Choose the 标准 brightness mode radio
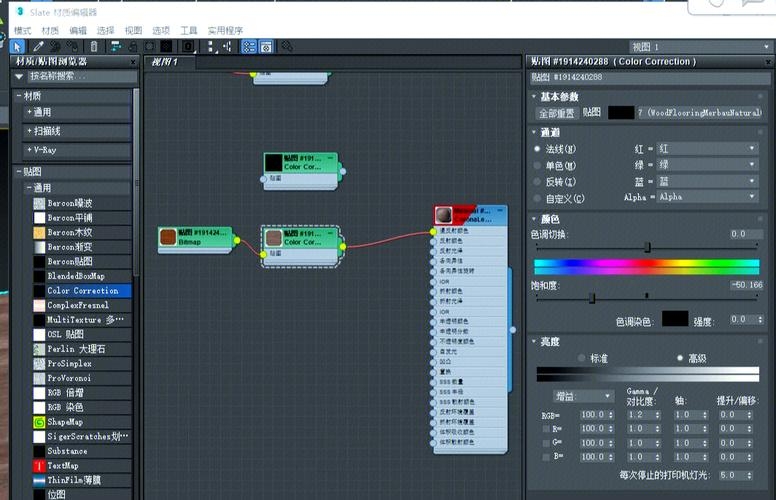Viewport: 776px width, 500px height. coord(582,357)
